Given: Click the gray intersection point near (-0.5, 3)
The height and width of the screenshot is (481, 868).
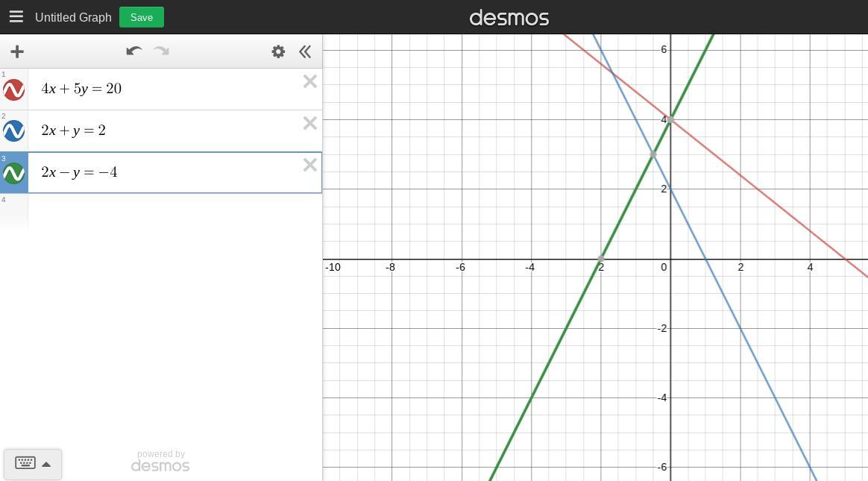Looking at the screenshot, I should coord(653,154).
